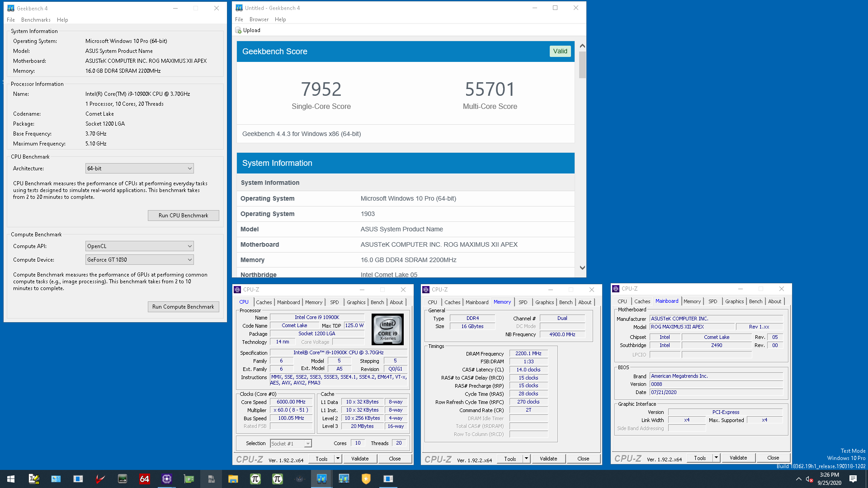Click the Core Speed 6000.00 MHz value field
This screenshot has height=488, width=868.
(x=291, y=402)
